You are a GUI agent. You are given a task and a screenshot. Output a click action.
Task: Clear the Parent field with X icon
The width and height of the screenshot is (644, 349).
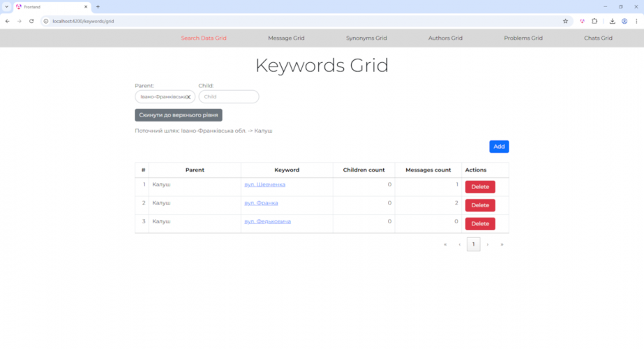click(x=188, y=97)
